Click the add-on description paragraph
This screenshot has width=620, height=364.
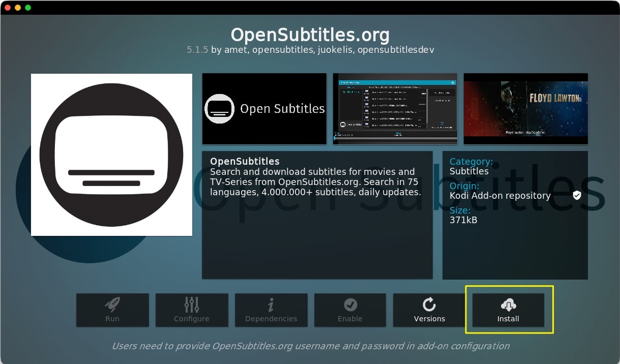click(x=315, y=182)
